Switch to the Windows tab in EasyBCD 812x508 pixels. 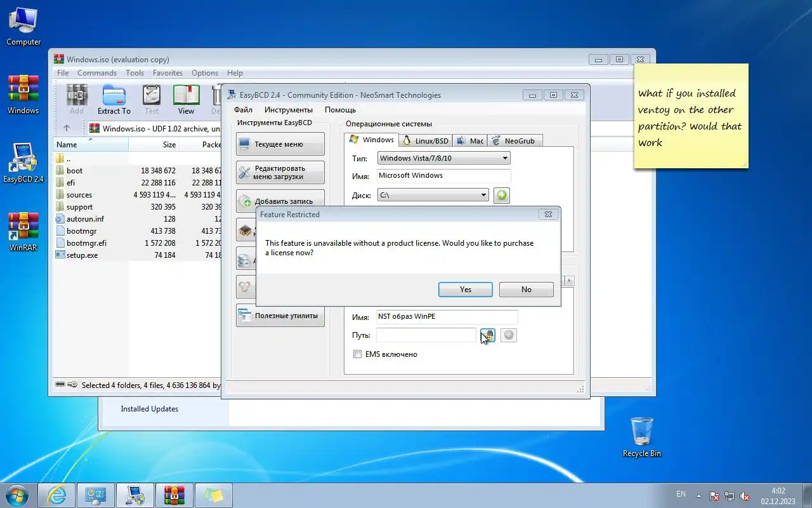point(371,140)
